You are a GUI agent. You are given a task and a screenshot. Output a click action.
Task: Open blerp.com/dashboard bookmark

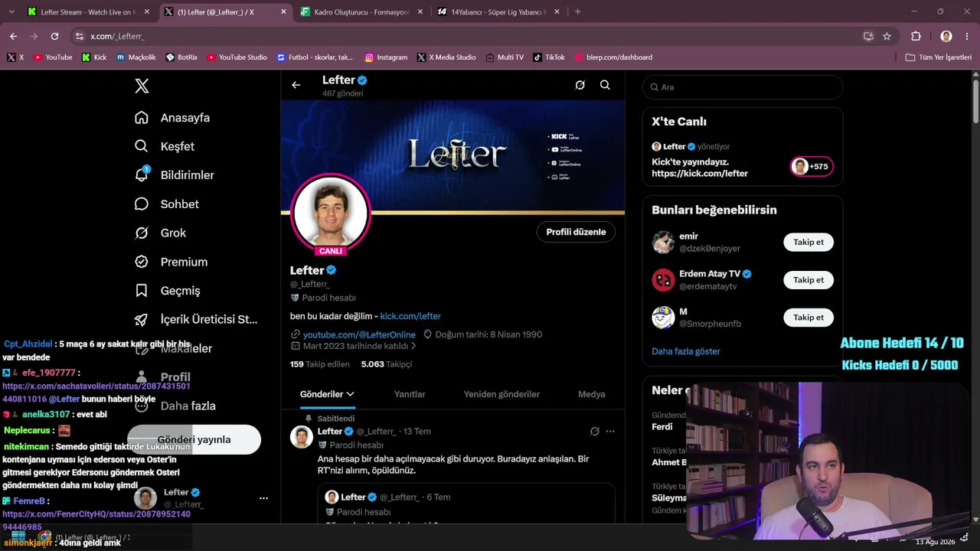tap(612, 57)
